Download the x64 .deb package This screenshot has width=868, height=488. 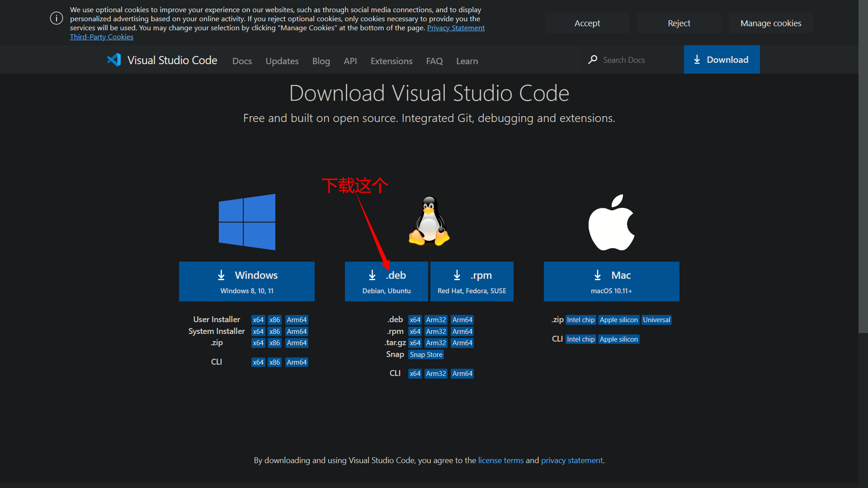[415, 319]
